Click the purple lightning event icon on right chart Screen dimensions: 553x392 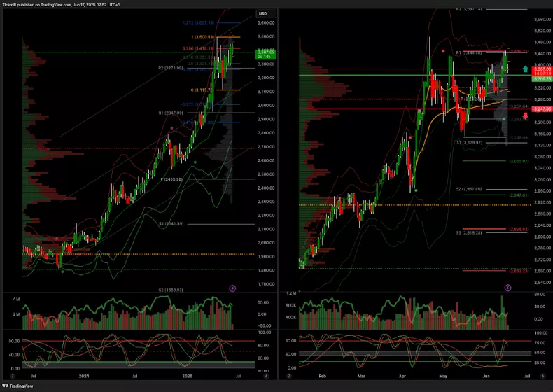pos(508,288)
